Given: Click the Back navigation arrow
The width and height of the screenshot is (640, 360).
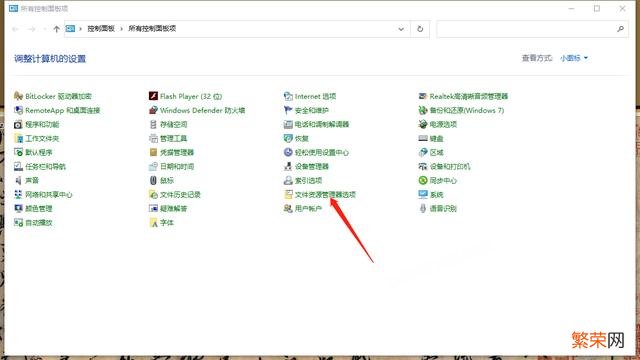Looking at the screenshot, I should (x=15, y=29).
